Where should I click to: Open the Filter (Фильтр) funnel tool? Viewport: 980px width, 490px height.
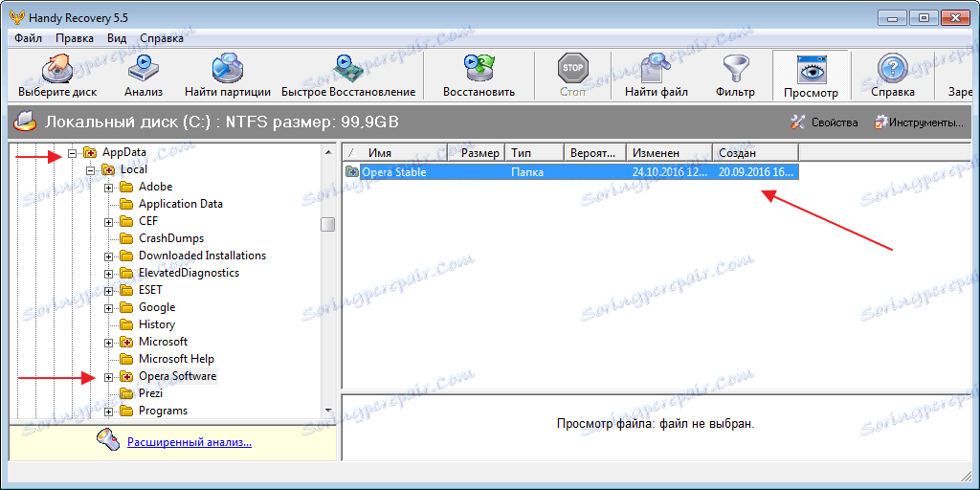735,76
